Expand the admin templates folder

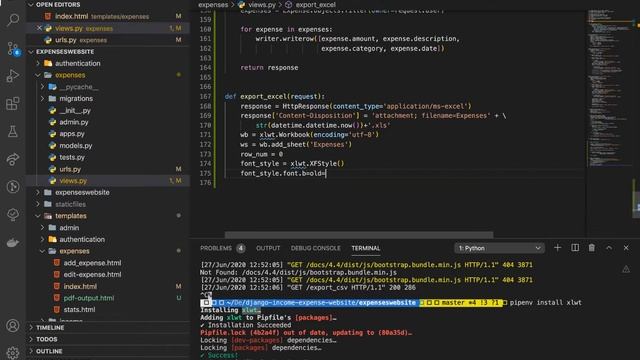pos(42,228)
